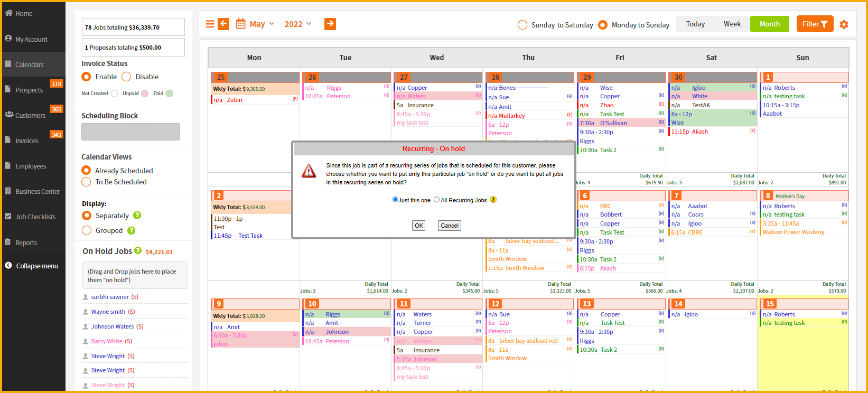This screenshot has height=393, width=868.
Task: Click the warning triangle icon in dialog
Action: click(x=309, y=171)
